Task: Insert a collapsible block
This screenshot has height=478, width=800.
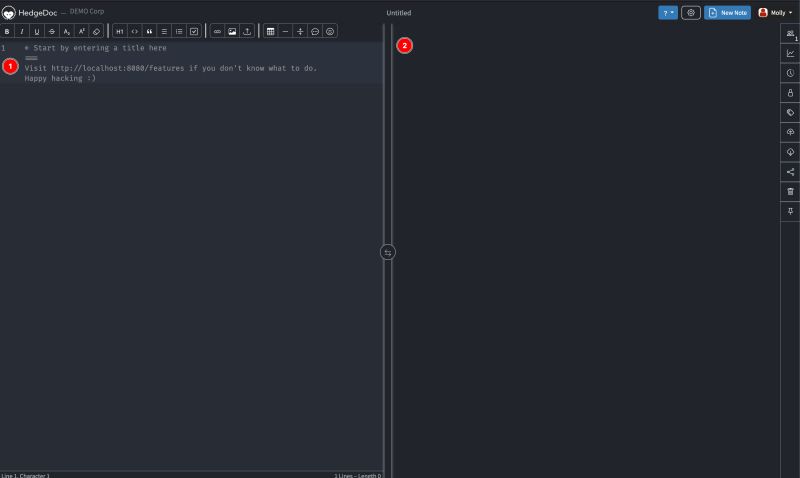Action: pyautogui.click(x=300, y=32)
